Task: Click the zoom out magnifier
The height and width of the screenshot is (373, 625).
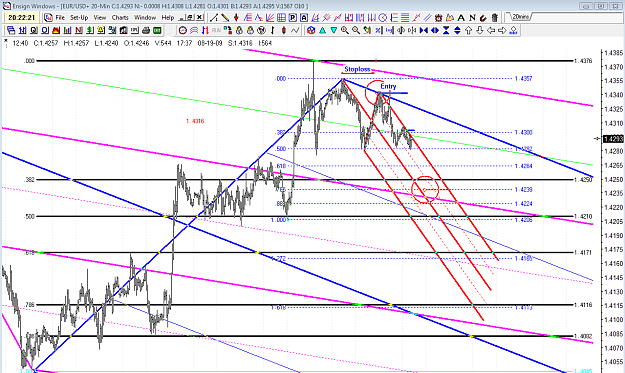Action: click(356, 30)
